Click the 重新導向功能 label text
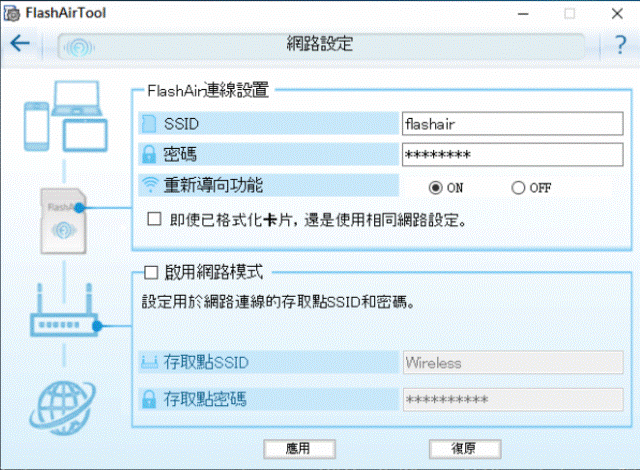Image resolution: width=640 pixels, height=470 pixels. point(213,185)
